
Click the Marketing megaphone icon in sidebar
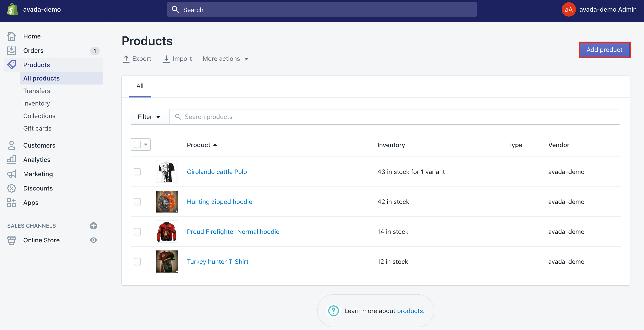tap(11, 174)
